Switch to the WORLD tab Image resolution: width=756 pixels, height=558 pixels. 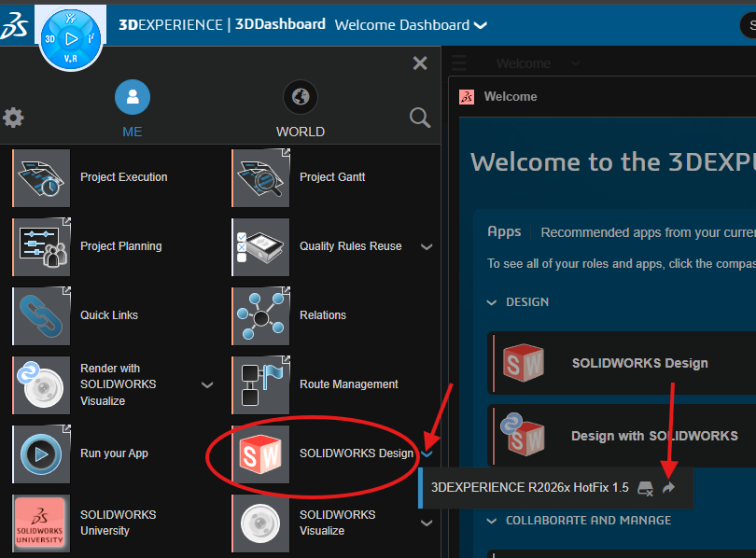pyautogui.click(x=300, y=108)
